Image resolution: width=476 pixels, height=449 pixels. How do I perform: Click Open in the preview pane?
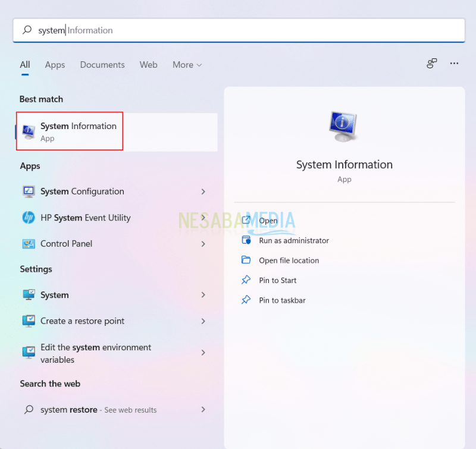tap(268, 220)
